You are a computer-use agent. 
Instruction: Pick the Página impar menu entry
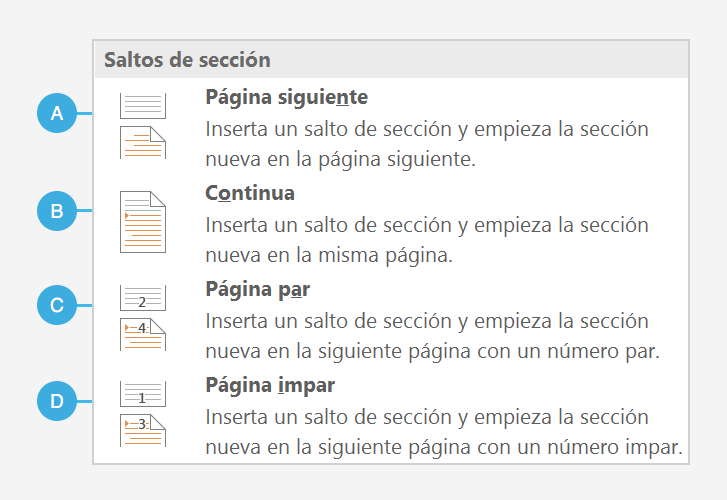click(x=270, y=385)
